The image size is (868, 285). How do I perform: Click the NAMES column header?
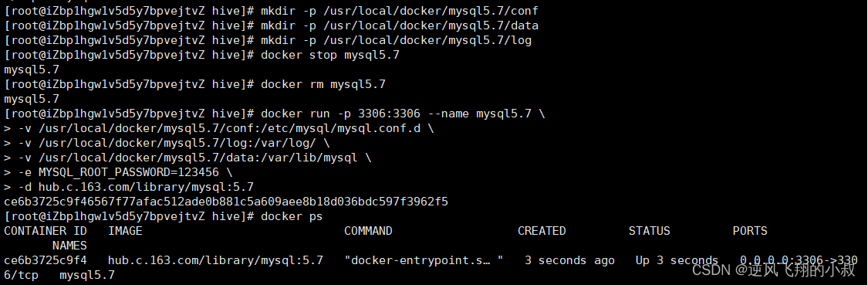[x=69, y=245]
